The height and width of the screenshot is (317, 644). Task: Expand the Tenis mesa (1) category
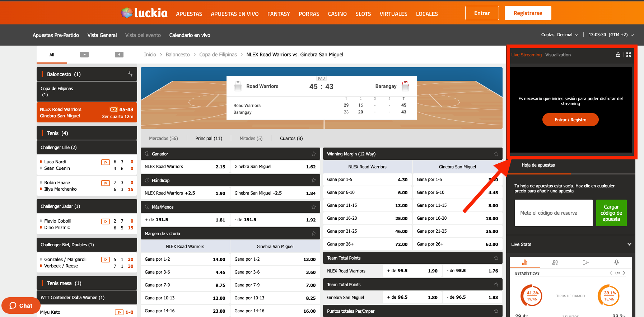87,283
